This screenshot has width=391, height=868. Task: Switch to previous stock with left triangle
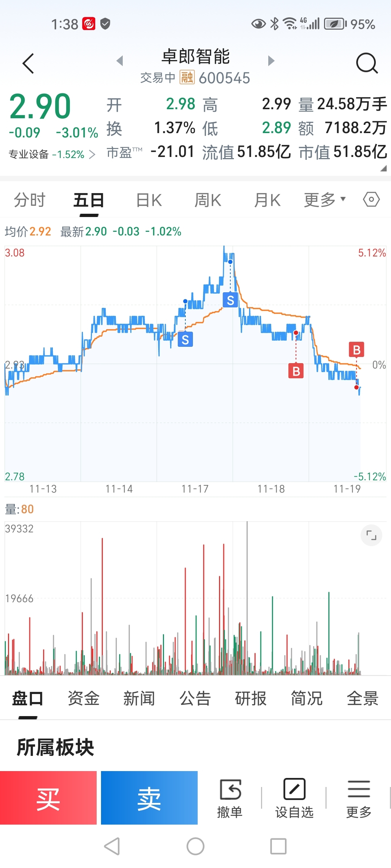coord(120,61)
